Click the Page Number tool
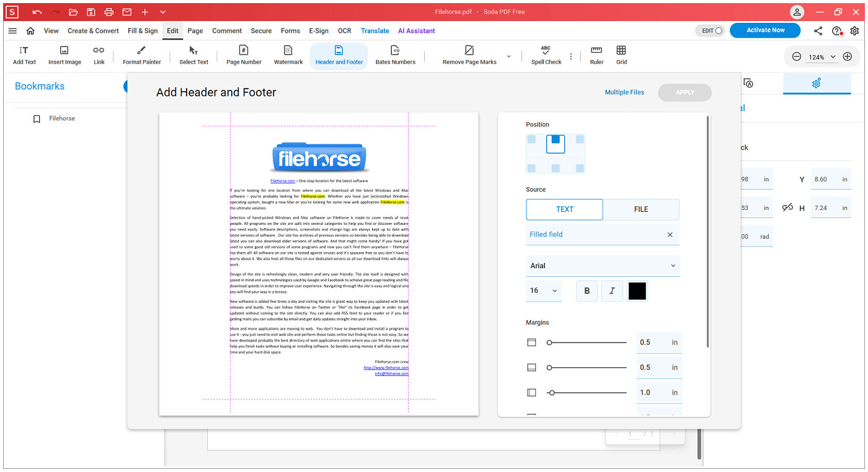 (x=244, y=55)
